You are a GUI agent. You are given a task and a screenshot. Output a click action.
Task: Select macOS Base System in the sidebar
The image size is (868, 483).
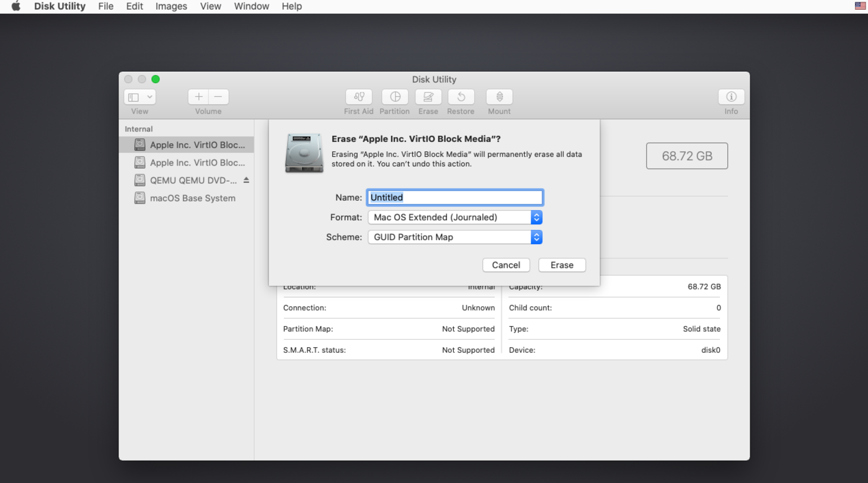tap(193, 198)
